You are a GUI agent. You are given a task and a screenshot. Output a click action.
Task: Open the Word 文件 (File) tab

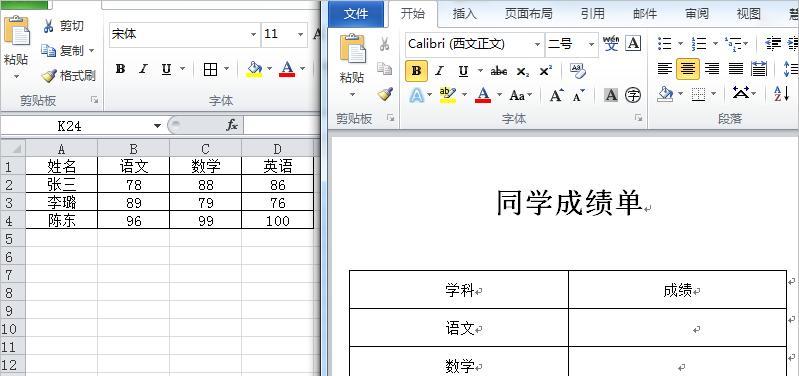[356, 14]
